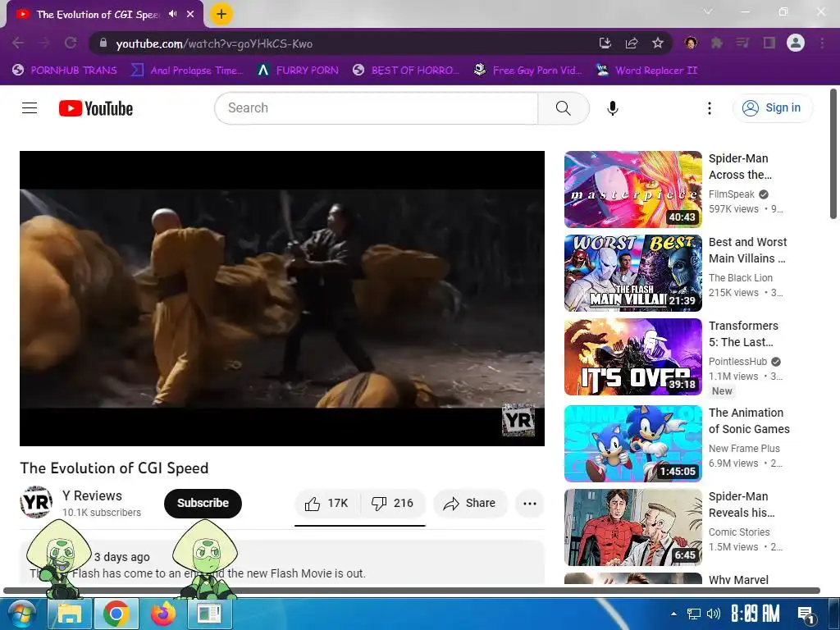
Task: Open media control playlist icon
Action: point(742,43)
